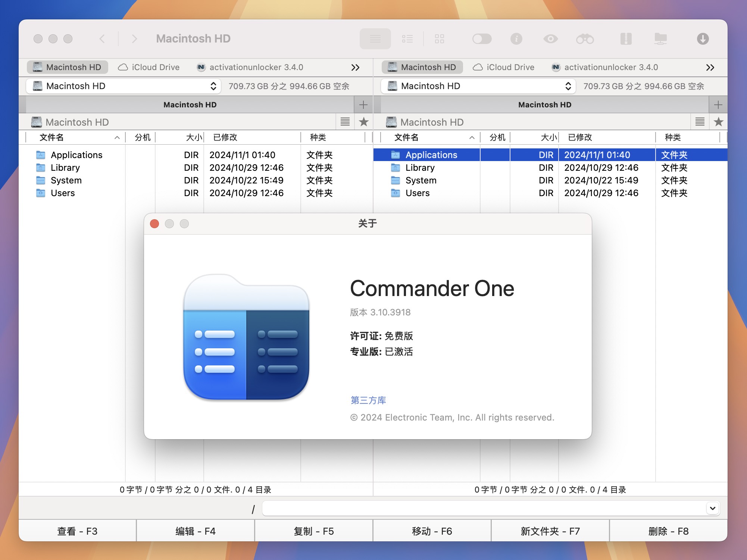Click left panel Macintosh HD tab header
The height and width of the screenshot is (560, 747).
(190, 105)
